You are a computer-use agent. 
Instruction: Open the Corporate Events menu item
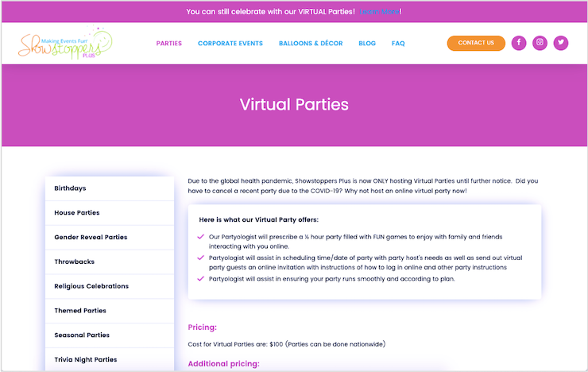[x=230, y=44]
